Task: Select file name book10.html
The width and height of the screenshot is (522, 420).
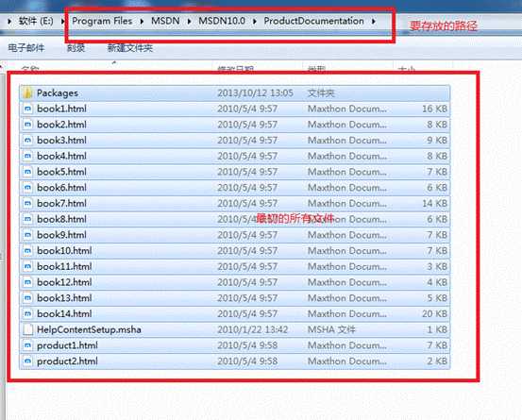Action: tap(64, 251)
